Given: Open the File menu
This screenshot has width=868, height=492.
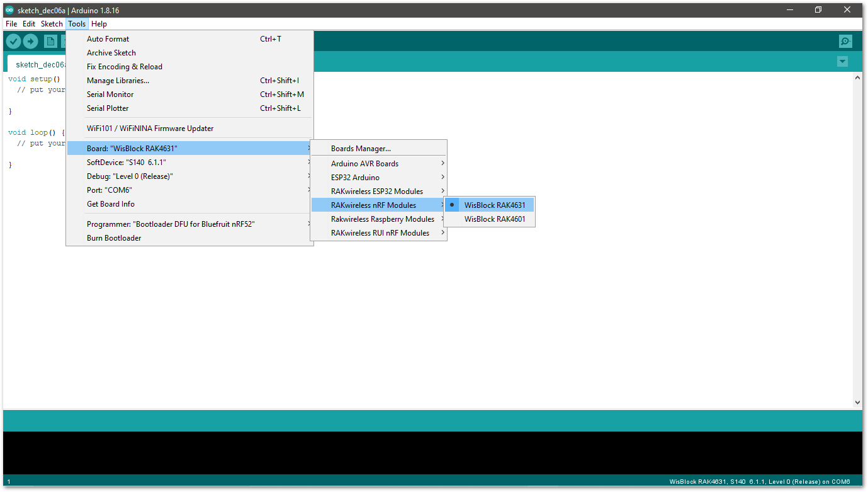Looking at the screenshot, I should pyautogui.click(x=11, y=24).
